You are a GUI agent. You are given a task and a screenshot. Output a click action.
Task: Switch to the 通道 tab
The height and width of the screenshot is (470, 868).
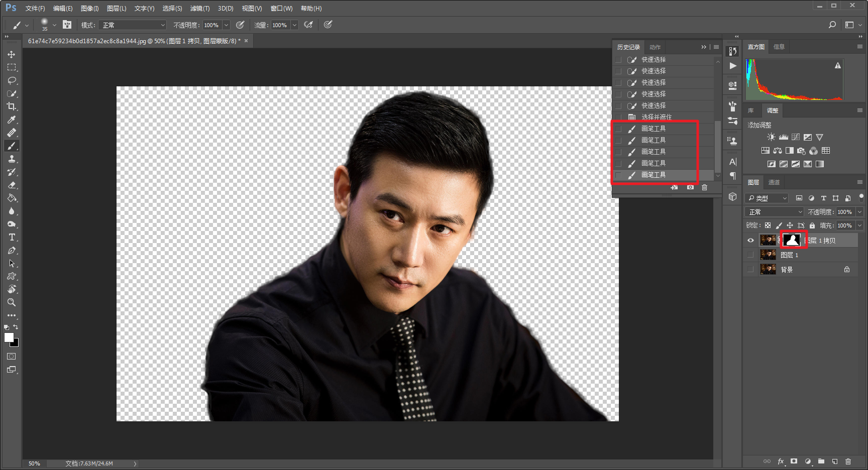pyautogui.click(x=774, y=182)
